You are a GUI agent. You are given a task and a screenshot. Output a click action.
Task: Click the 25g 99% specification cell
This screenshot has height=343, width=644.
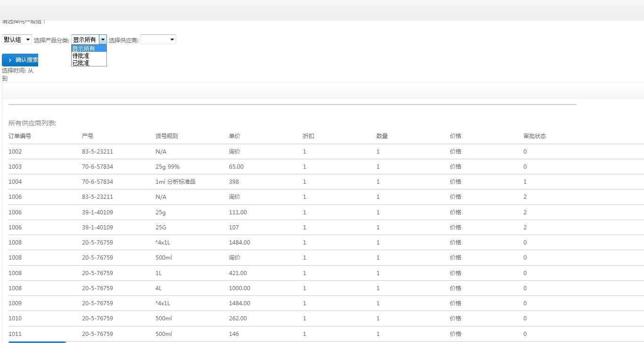(167, 167)
